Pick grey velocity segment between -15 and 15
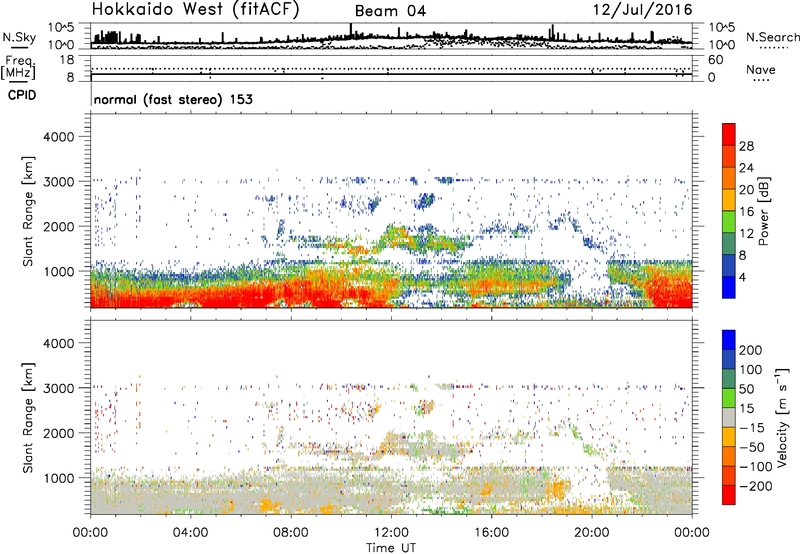Screen dimensions: 800x554 [729, 417]
